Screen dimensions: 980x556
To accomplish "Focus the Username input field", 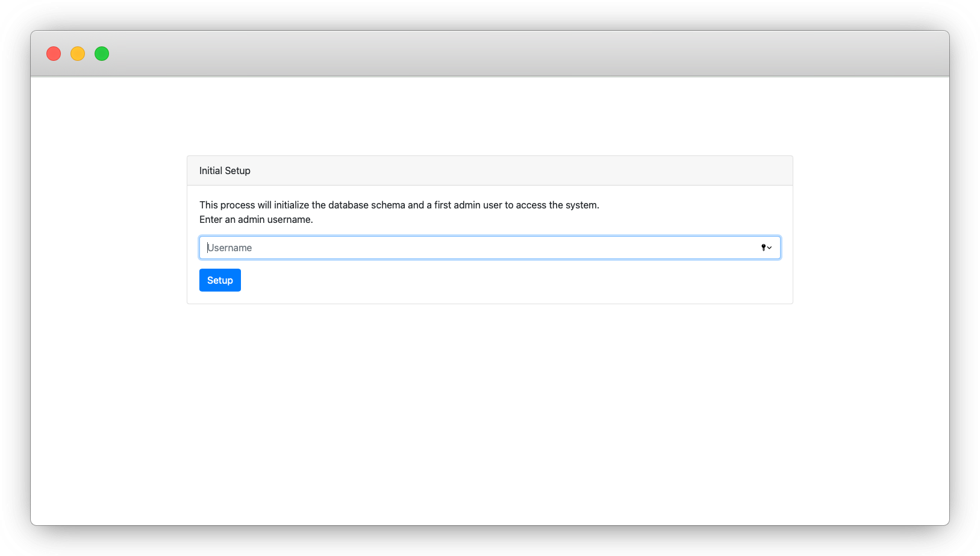I will (490, 248).
